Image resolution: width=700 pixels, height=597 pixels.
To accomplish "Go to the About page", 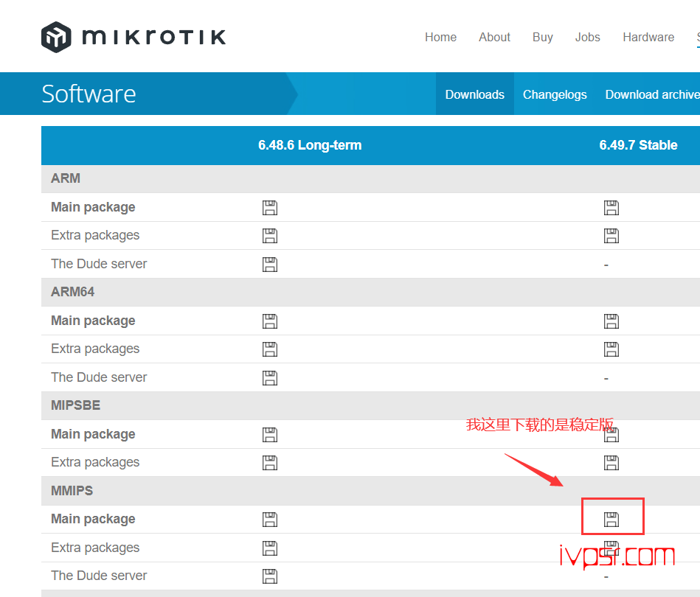I will click(494, 37).
